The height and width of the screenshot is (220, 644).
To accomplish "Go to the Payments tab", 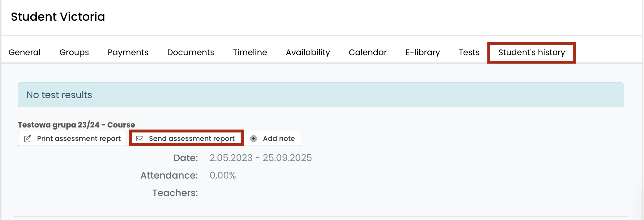I will (x=128, y=52).
